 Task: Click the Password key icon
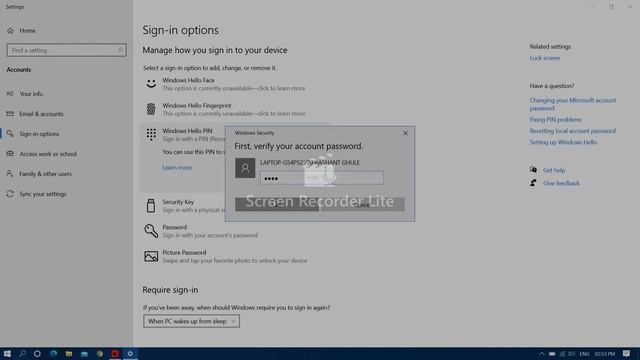click(151, 231)
